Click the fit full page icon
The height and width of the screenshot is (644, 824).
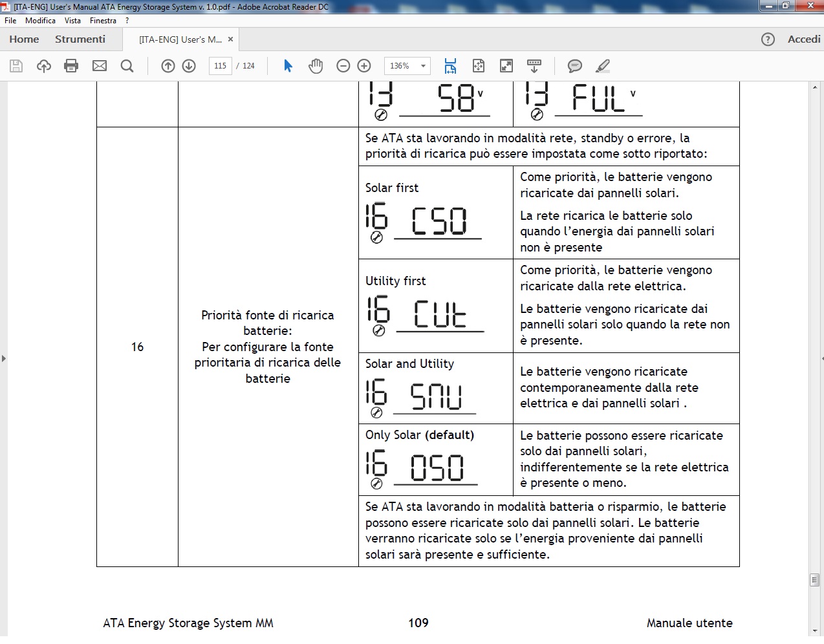pyautogui.click(x=479, y=66)
